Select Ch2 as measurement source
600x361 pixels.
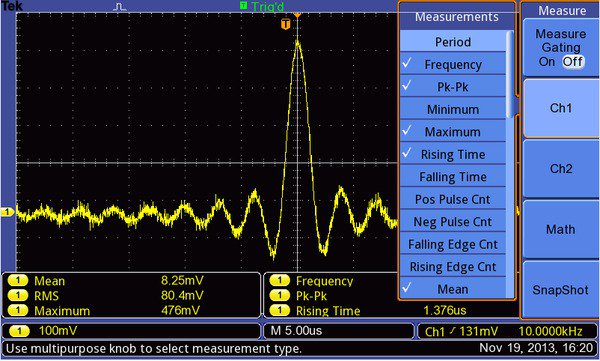(561, 168)
